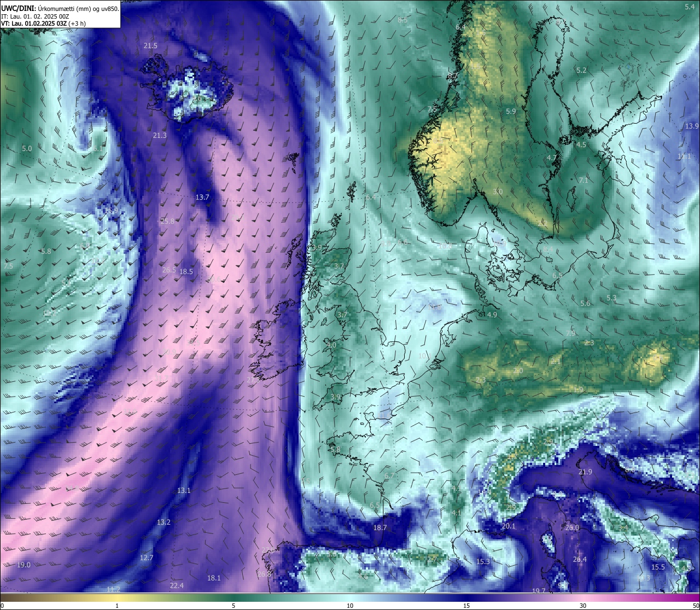Click the UWC/DINI title line in legend box

coord(60,8)
